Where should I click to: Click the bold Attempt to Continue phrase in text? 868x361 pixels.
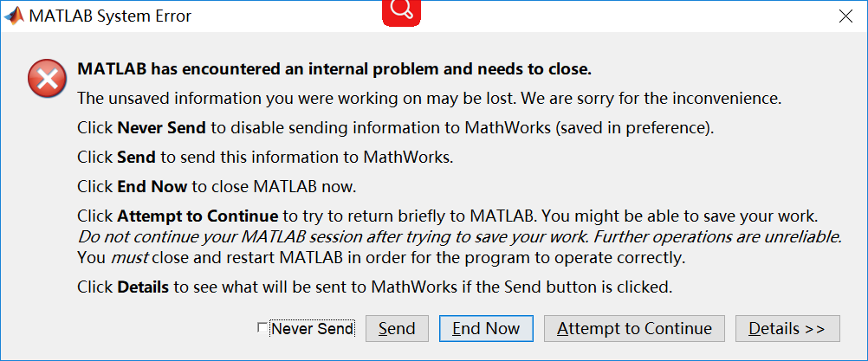coord(198,215)
